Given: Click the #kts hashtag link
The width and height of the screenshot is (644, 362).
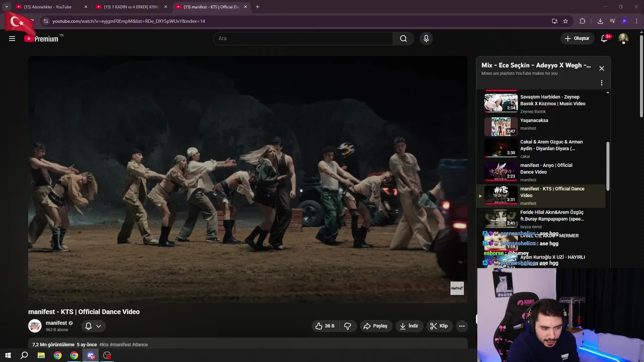Looking at the screenshot, I should click(104, 345).
